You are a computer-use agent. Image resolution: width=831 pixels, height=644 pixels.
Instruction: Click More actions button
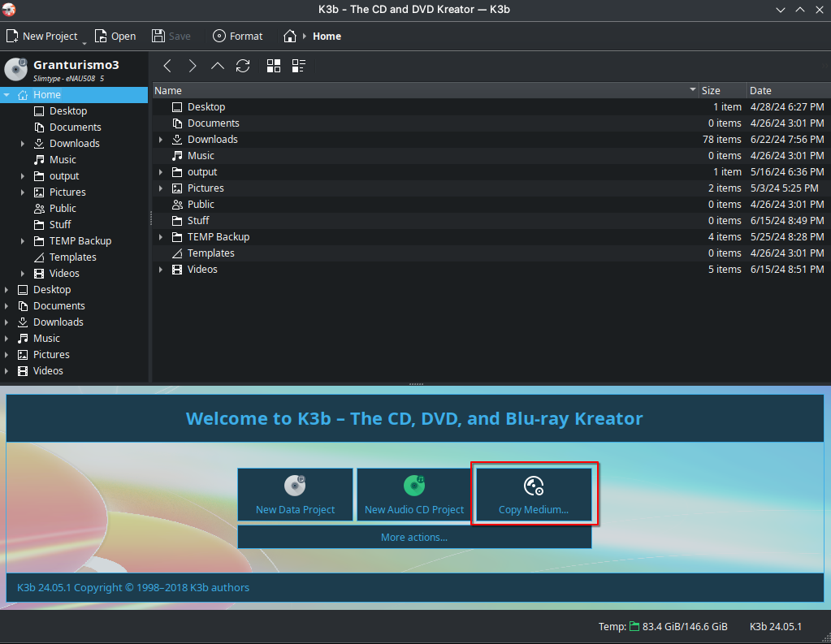click(414, 537)
